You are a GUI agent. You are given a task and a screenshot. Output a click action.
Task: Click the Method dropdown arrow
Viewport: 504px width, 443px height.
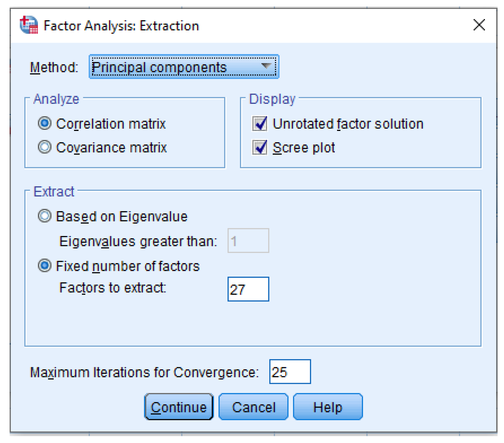coord(266,66)
